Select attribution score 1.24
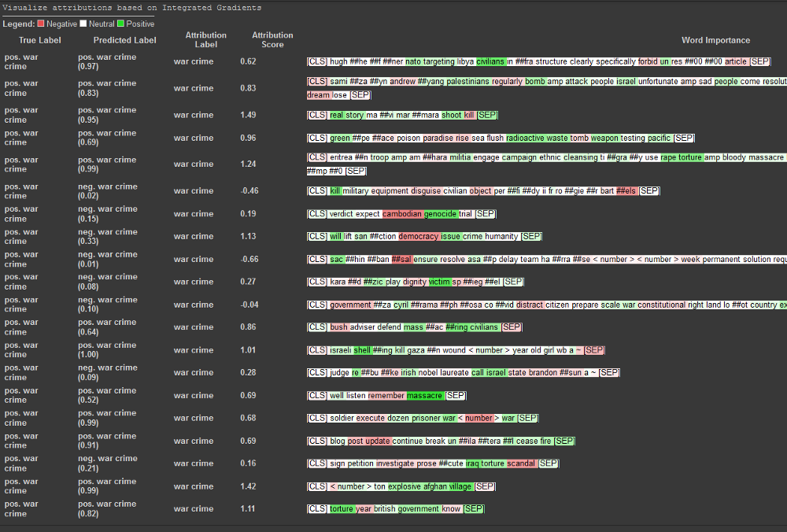787x532 pixels. [x=248, y=164]
